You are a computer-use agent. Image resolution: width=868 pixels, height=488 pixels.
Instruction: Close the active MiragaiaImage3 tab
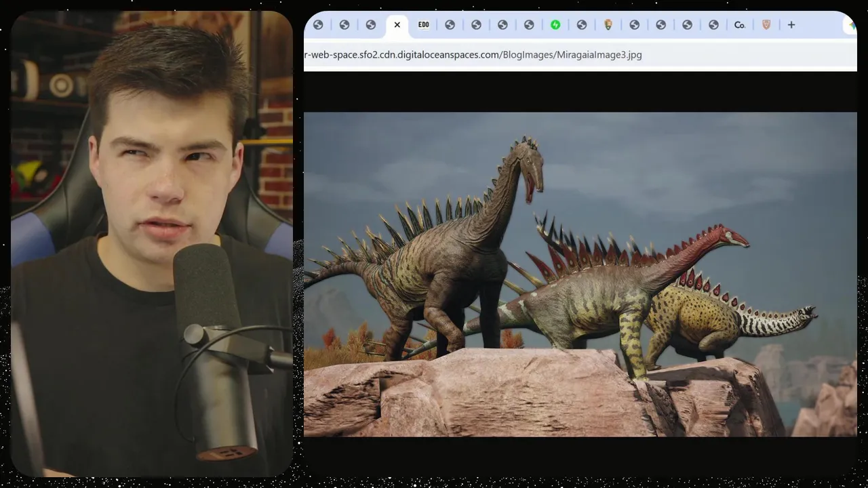point(397,25)
